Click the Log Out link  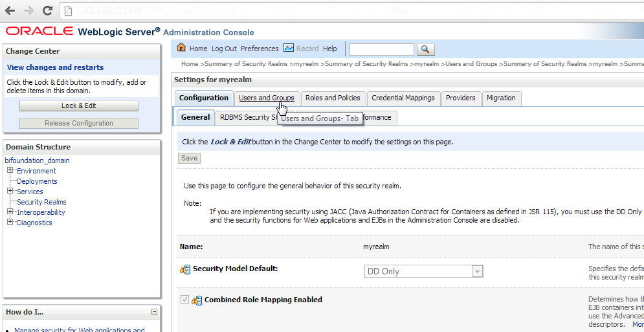tap(224, 49)
